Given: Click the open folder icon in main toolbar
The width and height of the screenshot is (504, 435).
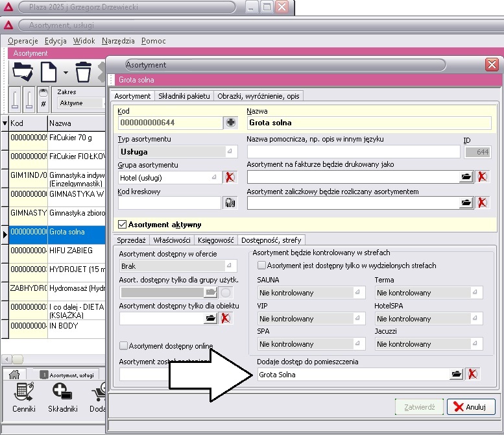Looking at the screenshot, I should 23,71.
